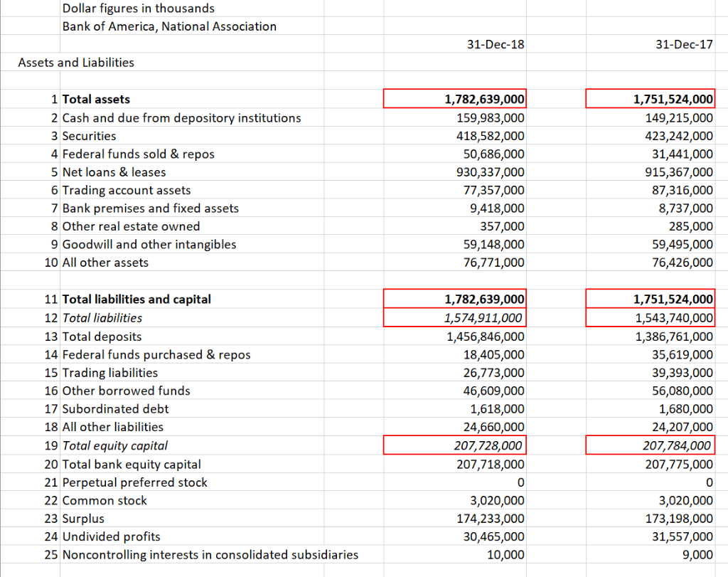Viewport: 728px width, 577px height.
Task: Click the highlighted Total equity capital 2018 cell
Action: pos(455,445)
